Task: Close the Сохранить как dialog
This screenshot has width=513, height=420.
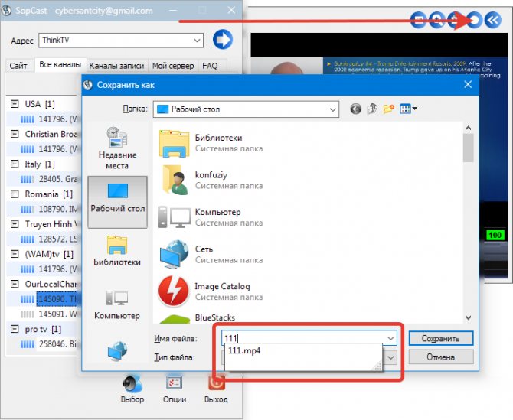Action: click(x=468, y=84)
